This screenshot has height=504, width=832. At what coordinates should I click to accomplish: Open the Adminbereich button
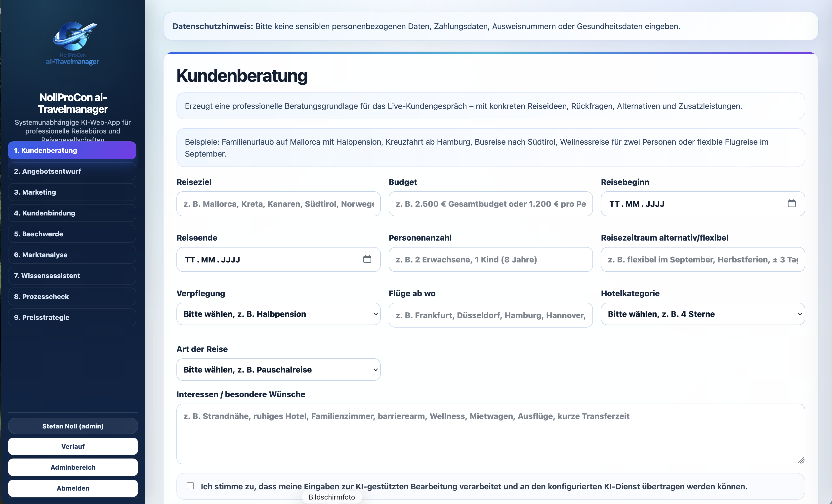pos(73,467)
